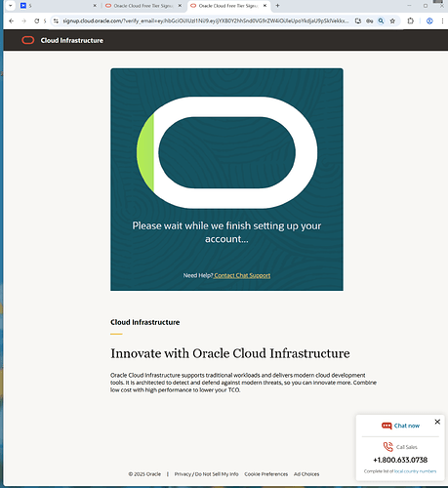Click the zoom magnifier icon in address bar

(x=381, y=21)
